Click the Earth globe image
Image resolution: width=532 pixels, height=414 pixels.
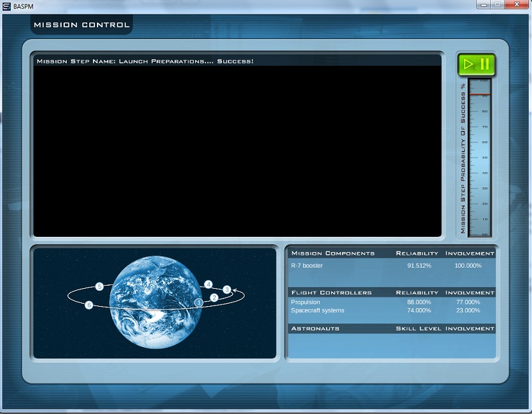point(156,302)
